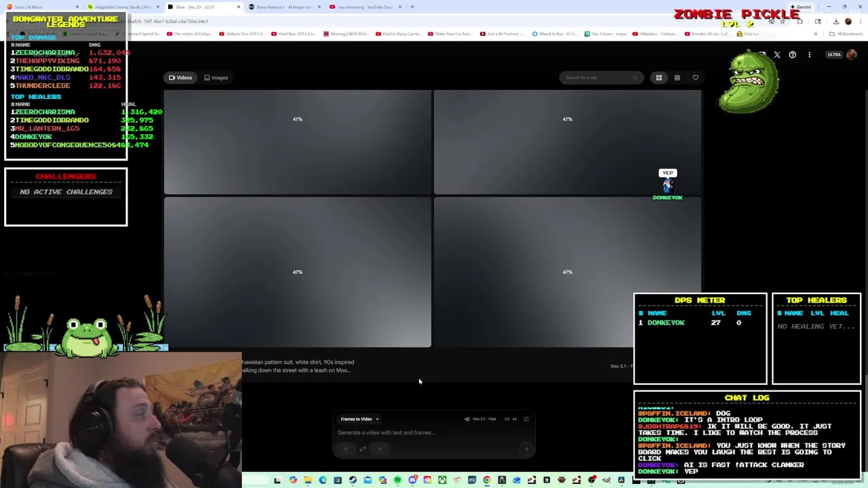Click the Search for a clip field

pyautogui.click(x=600, y=77)
